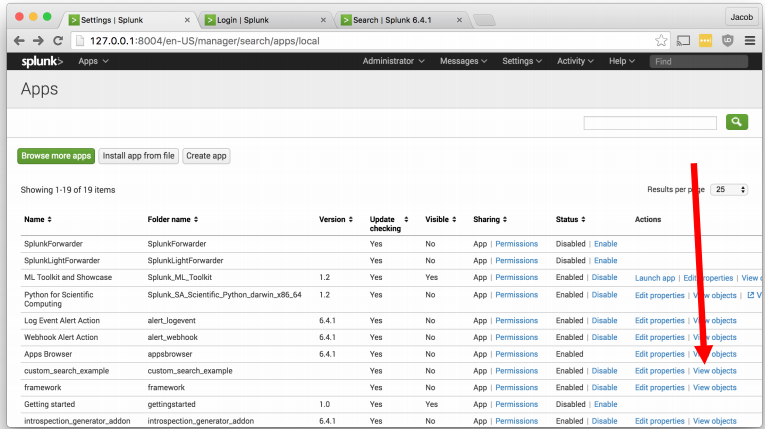Image resolution: width=765 pixels, height=429 pixels.
Task: Change Results per page dropdown
Action: 729,189
